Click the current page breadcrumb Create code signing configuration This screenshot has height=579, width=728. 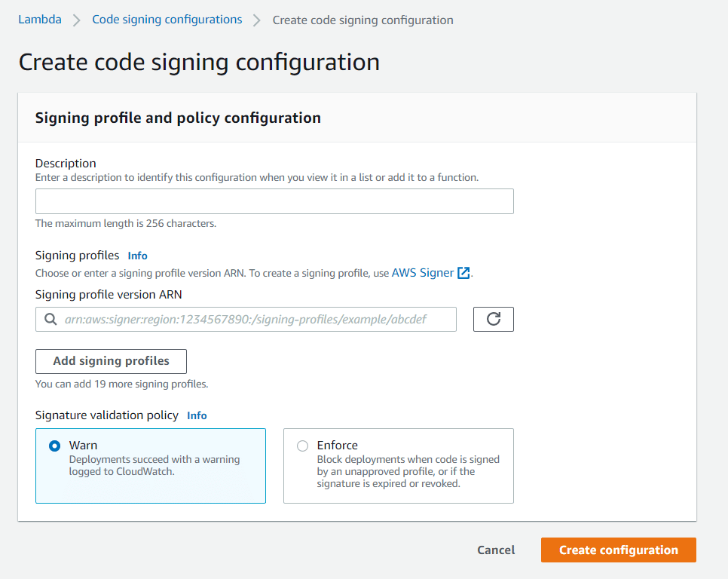coord(362,20)
